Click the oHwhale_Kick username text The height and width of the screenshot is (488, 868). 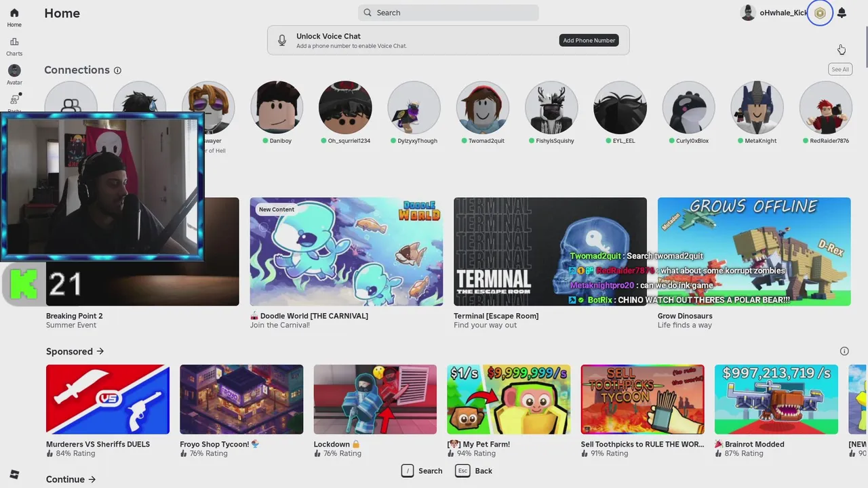point(784,13)
